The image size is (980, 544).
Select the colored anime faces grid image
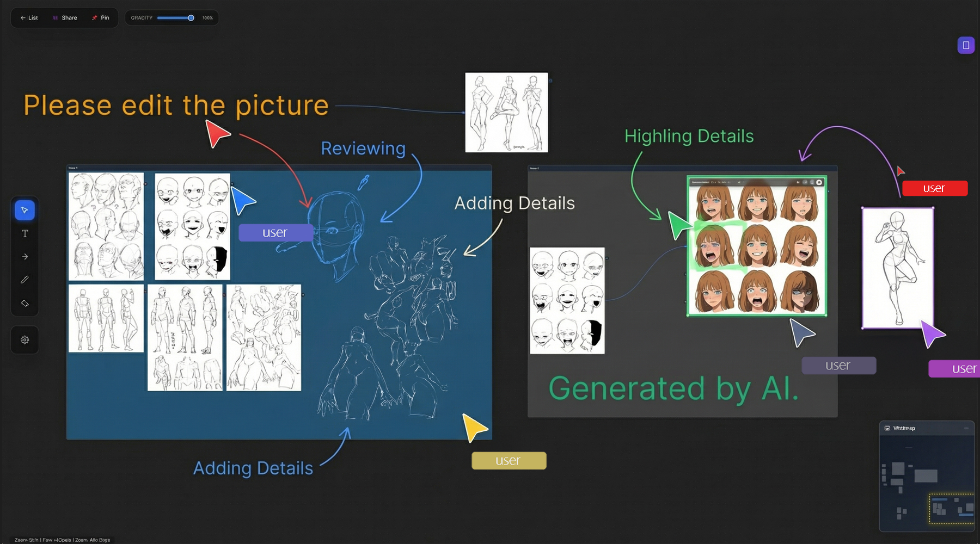(x=757, y=246)
